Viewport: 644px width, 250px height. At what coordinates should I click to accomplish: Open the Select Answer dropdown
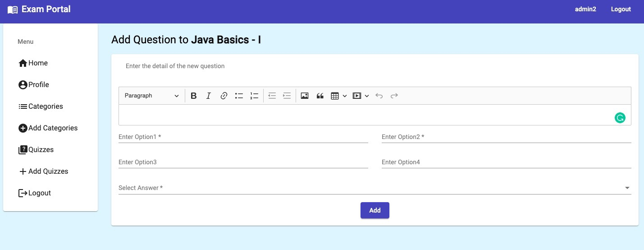[375, 188]
